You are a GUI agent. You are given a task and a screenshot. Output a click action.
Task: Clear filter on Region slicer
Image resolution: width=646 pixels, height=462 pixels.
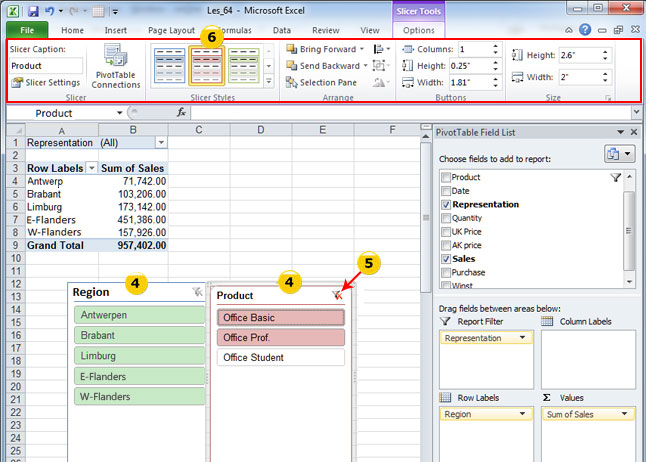click(198, 292)
